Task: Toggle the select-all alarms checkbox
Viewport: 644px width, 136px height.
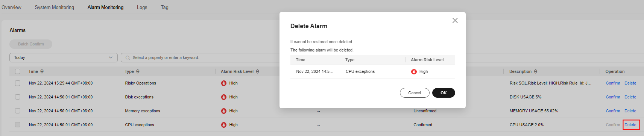Action: click(x=18, y=71)
